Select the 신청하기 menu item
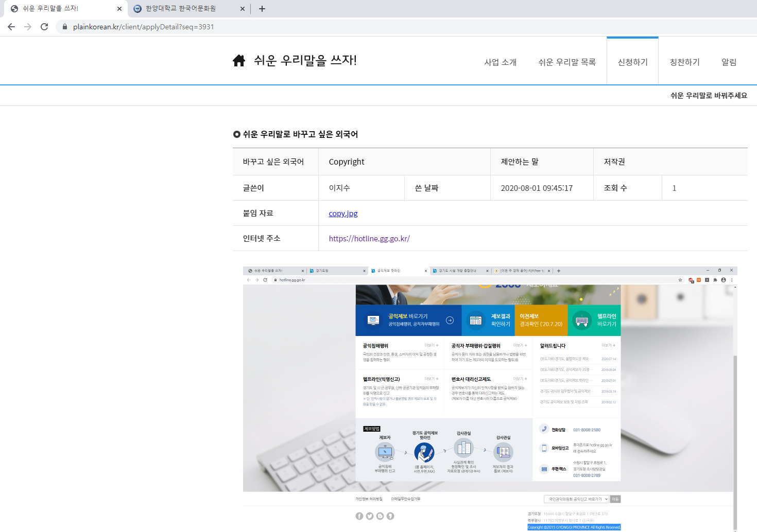The width and height of the screenshot is (757, 532). (632, 62)
